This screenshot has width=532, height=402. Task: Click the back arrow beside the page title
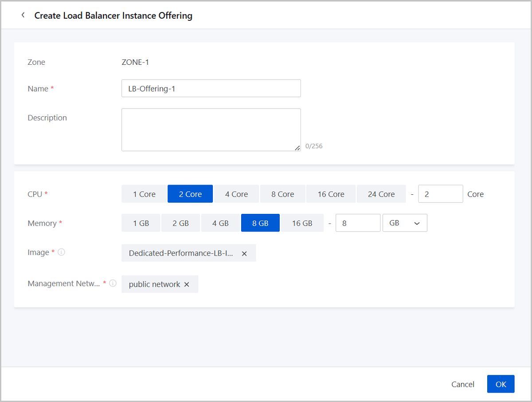click(23, 16)
